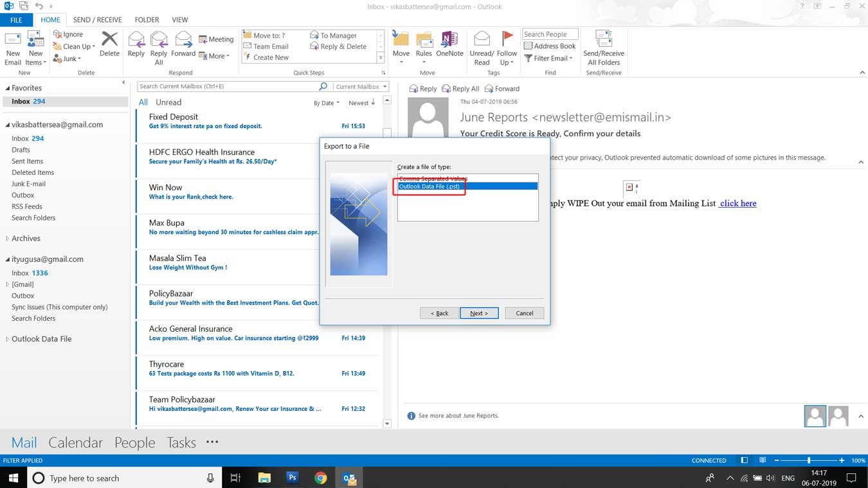
Task: Expand the Archives folder
Action: (x=8, y=239)
